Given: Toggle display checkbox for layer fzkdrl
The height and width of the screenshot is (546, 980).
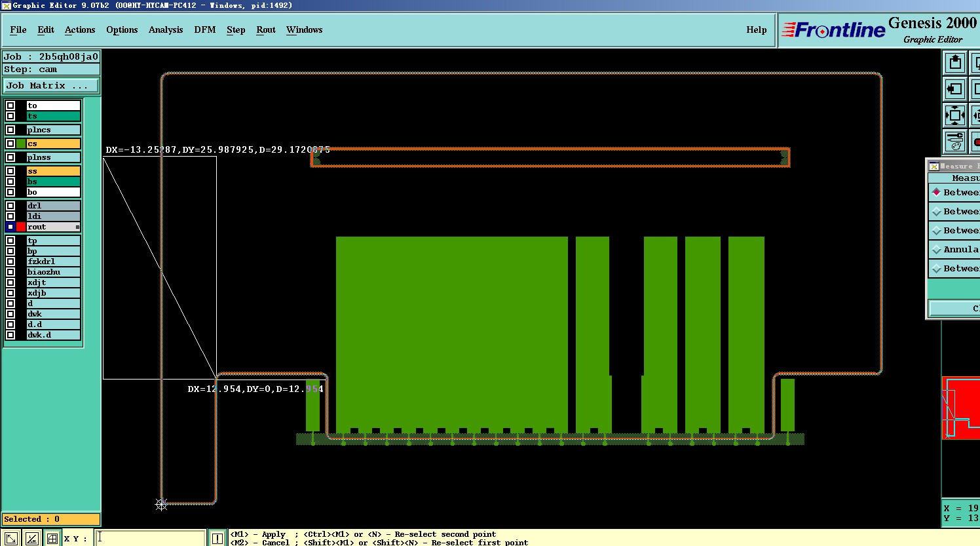Looking at the screenshot, I should click(x=10, y=262).
